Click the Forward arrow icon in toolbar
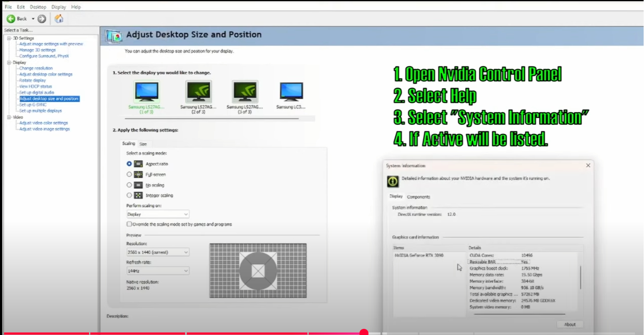 coord(42,19)
